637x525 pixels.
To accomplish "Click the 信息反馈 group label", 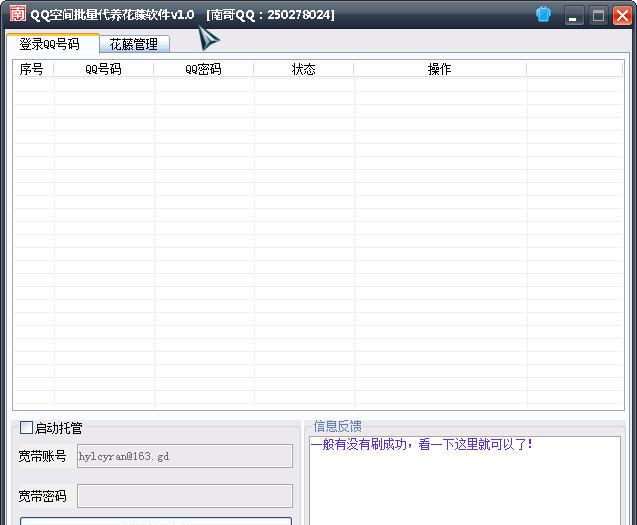I will point(337,426).
